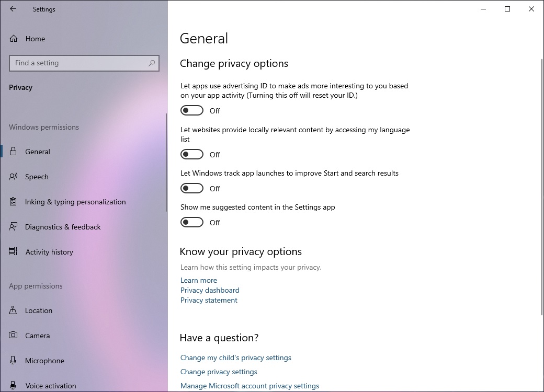Click the sidebar vertical scrollbar
The height and width of the screenshot is (392, 544).
coord(166,162)
